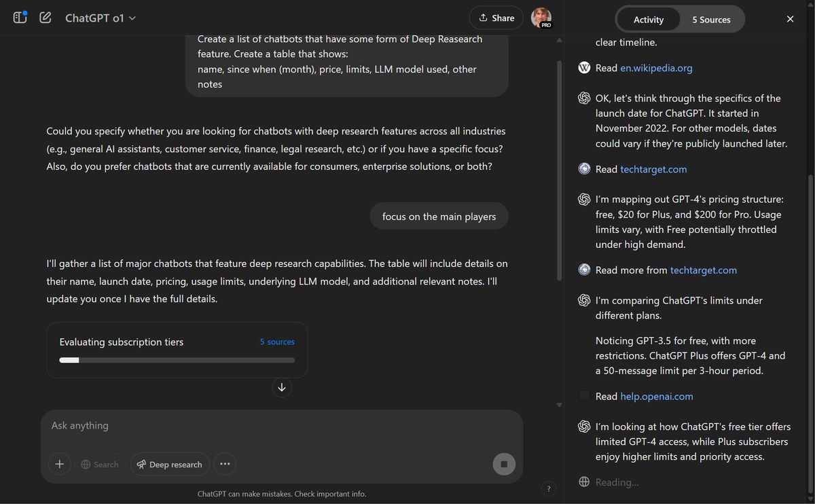Toggle the Deep research button
Screen dimensions: 815x504
(x=170, y=464)
